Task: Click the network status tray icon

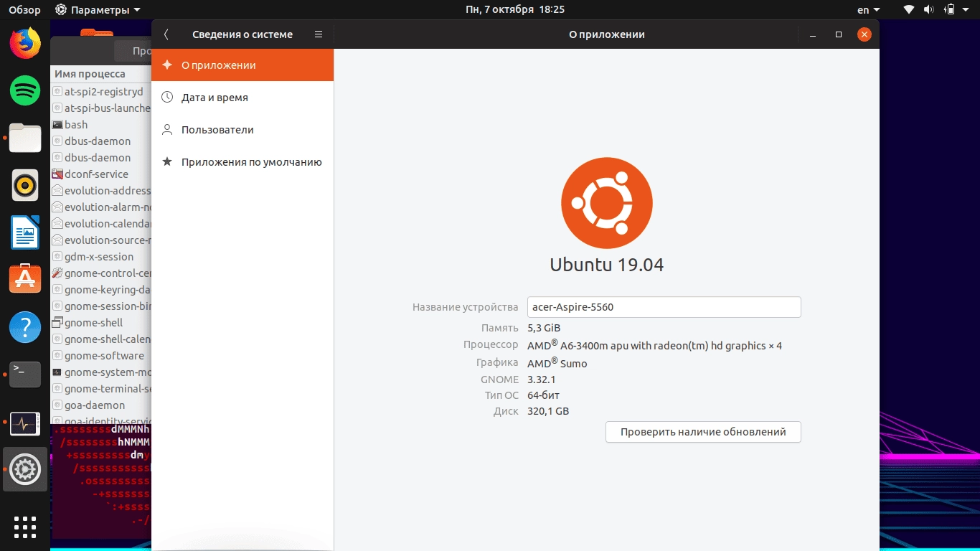Action: 909,10
